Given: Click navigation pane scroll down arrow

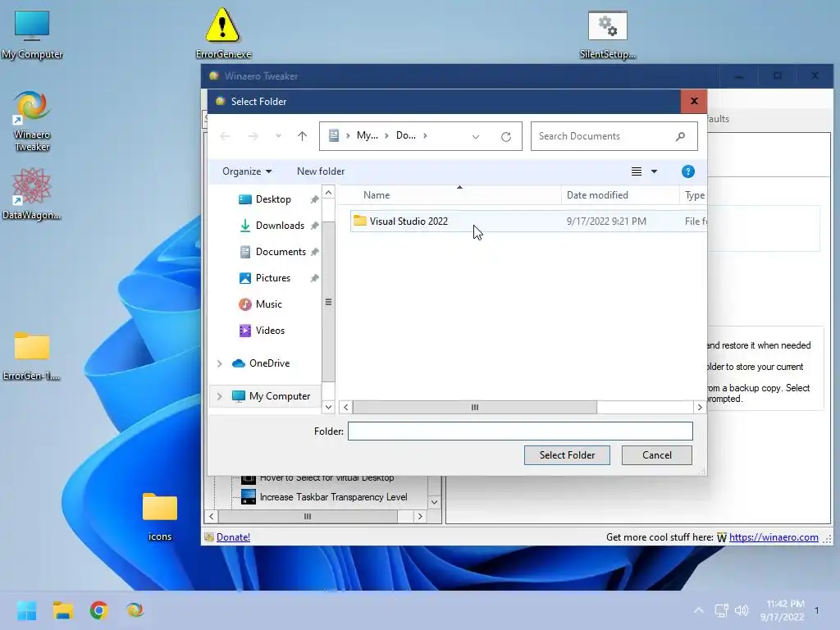Looking at the screenshot, I should point(328,407).
